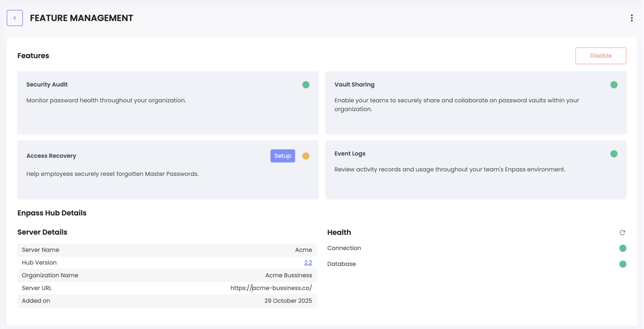The width and height of the screenshot is (644, 329).
Task: Open the Hub Version 2.2 link
Action: 308,262
